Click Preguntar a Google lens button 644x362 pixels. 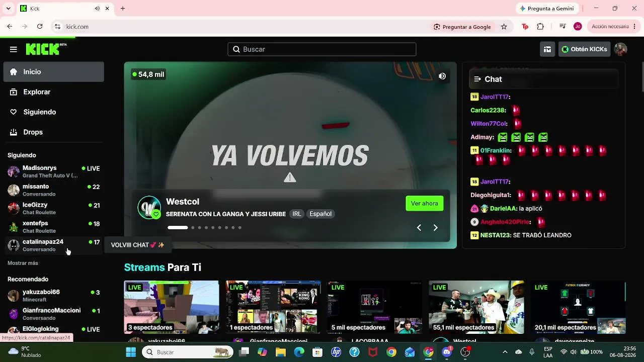[462, 27]
